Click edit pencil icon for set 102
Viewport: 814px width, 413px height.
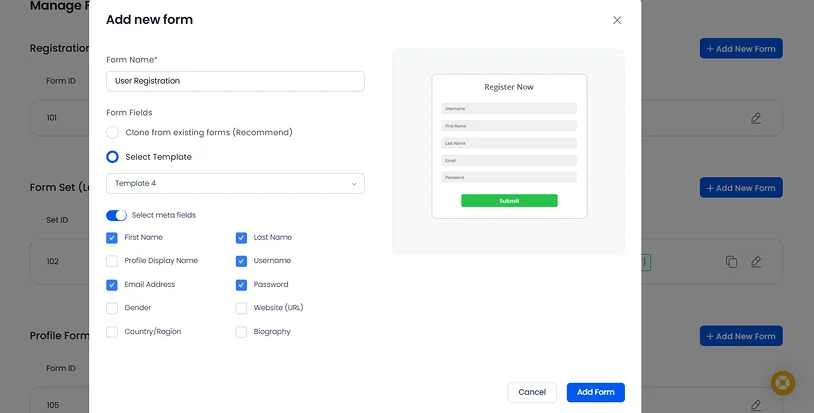click(x=756, y=262)
